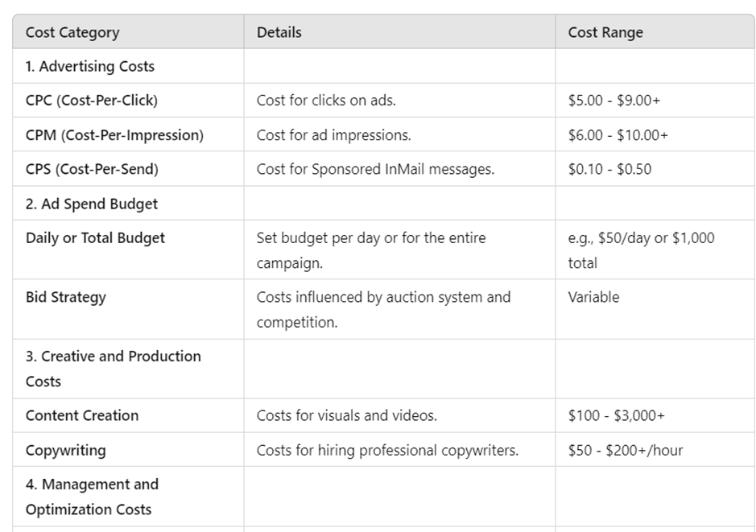Click the Bid Strategy row label
The width and height of the screenshot is (756, 532).
pyautogui.click(x=66, y=297)
